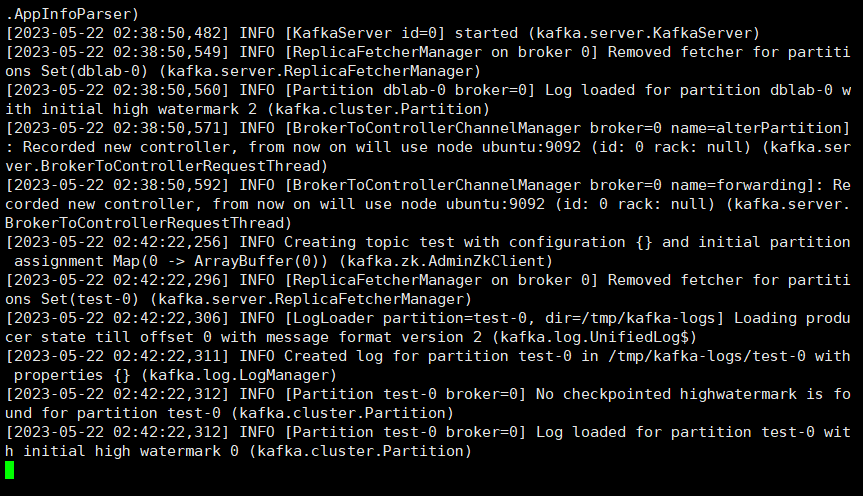Select the timestamp "02:42:22,311"

tap(167, 356)
